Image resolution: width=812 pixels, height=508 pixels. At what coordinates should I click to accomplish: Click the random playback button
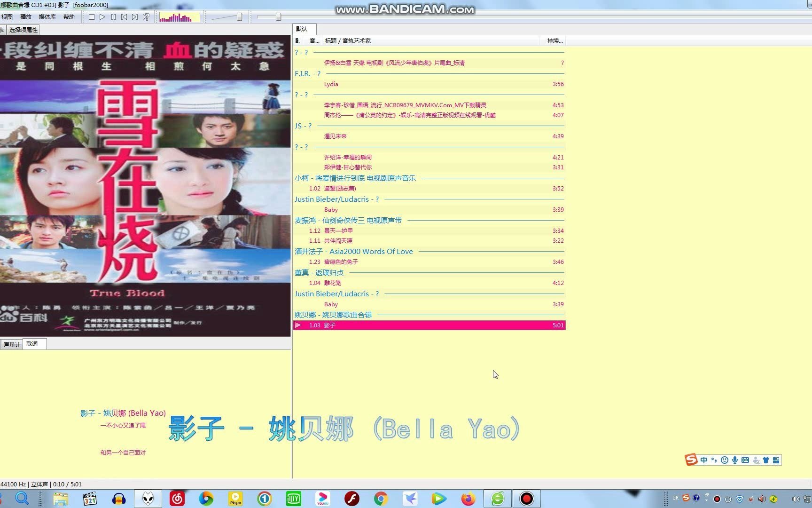click(x=146, y=17)
